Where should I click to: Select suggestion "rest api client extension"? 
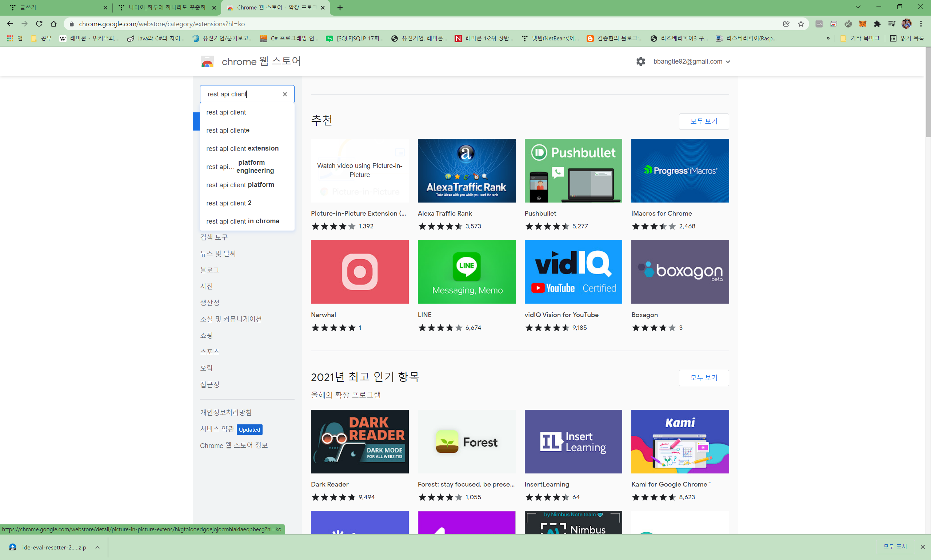242,148
